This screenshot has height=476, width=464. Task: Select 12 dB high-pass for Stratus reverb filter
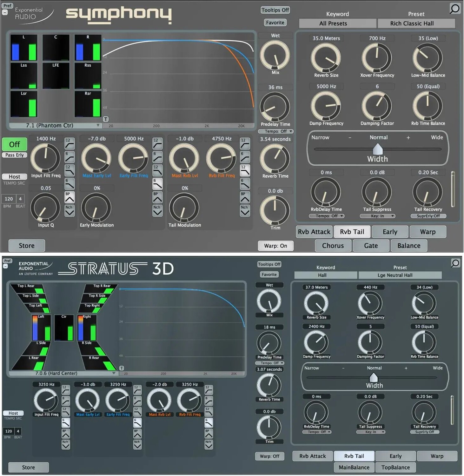[209, 390]
